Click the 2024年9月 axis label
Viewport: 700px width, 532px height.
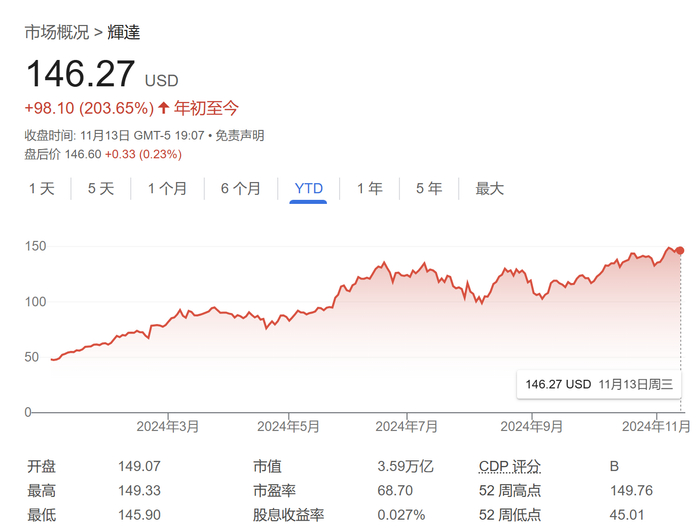pyautogui.click(x=532, y=427)
